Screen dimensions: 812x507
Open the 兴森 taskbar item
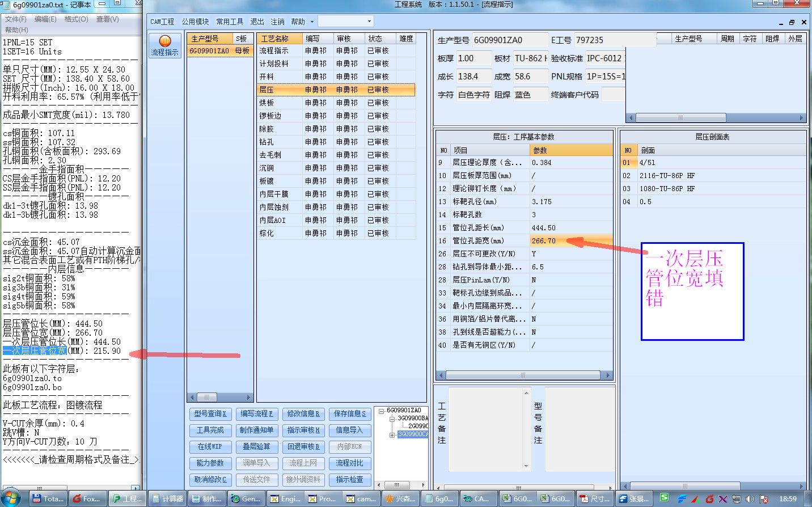pos(400,498)
